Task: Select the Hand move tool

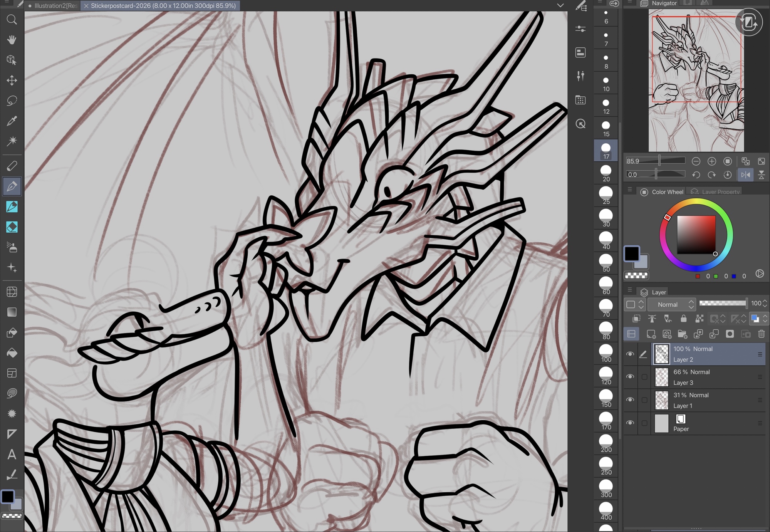Action: pyautogui.click(x=12, y=40)
